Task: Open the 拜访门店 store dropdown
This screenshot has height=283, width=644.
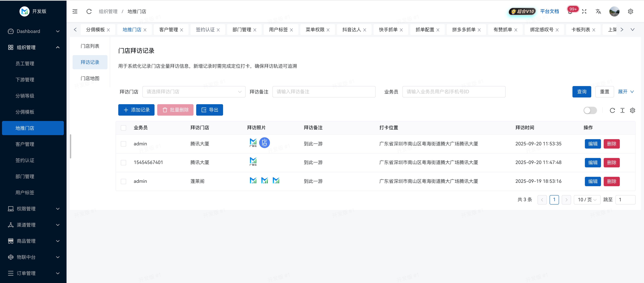Action: [194, 92]
